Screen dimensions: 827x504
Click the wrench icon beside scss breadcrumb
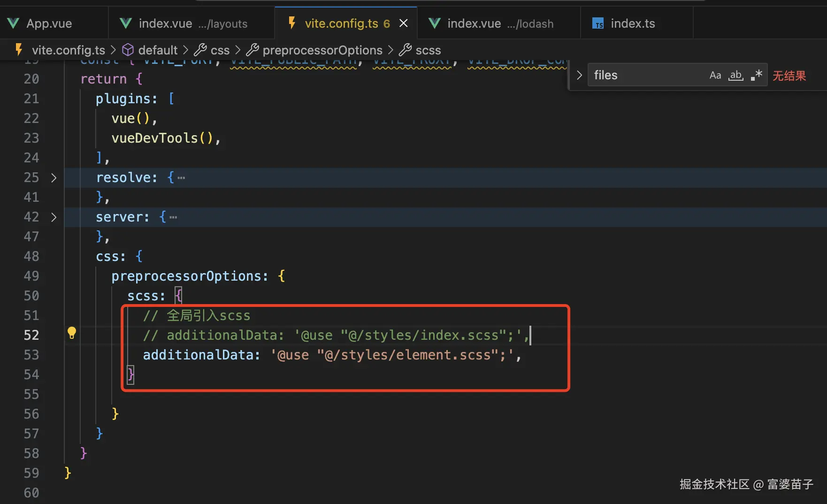[x=405, y=50]
